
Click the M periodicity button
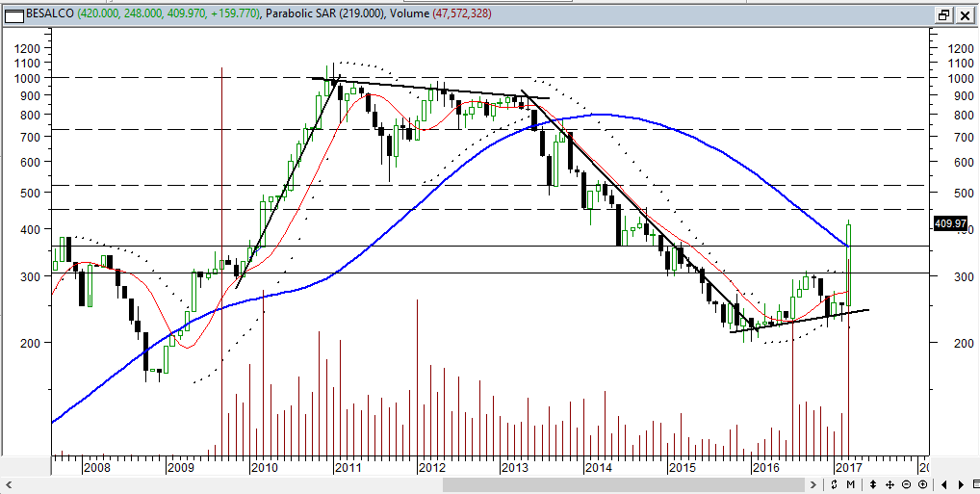coord(851,484)
